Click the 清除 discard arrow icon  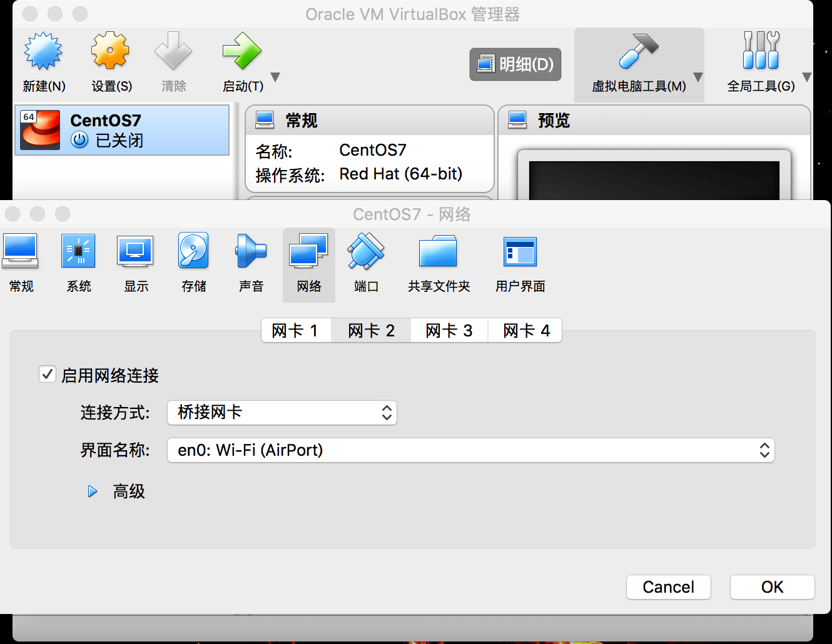pyautogui.click(x=173, y=51)
